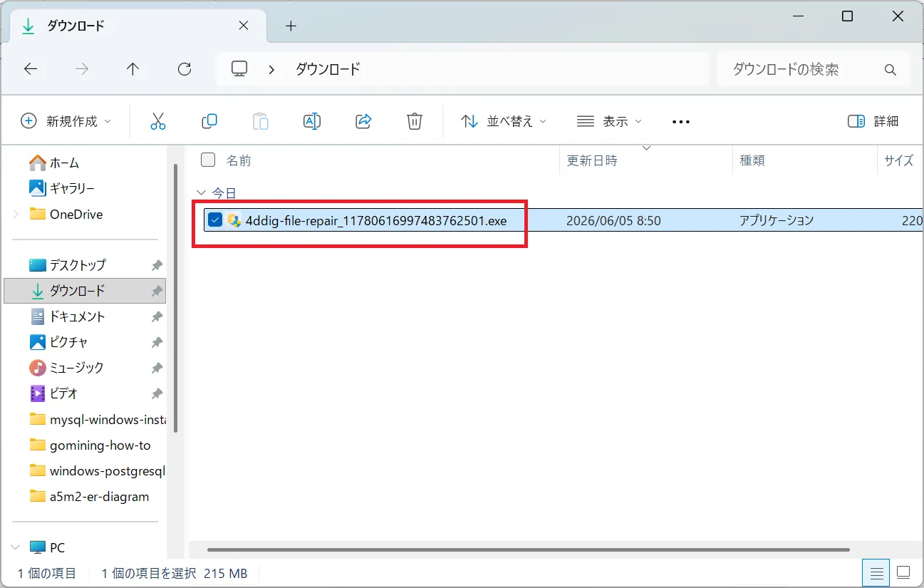
Task: Click pin icon next to ダウンロード
Action: (157, 291)
